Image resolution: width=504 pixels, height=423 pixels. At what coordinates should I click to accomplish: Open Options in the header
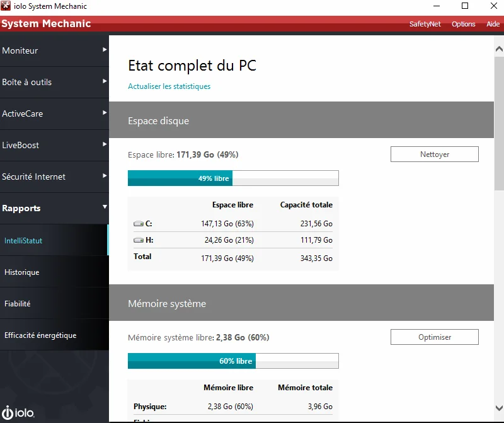[x=463, y=24]
